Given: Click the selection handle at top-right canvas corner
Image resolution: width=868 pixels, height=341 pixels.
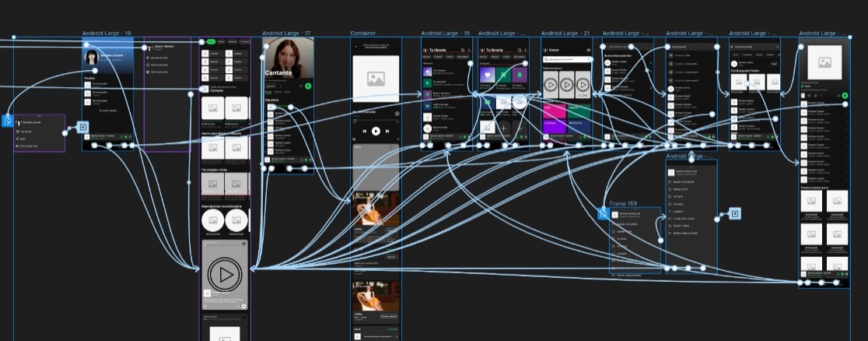Looking at the screenshot, I should pos(850,37).
